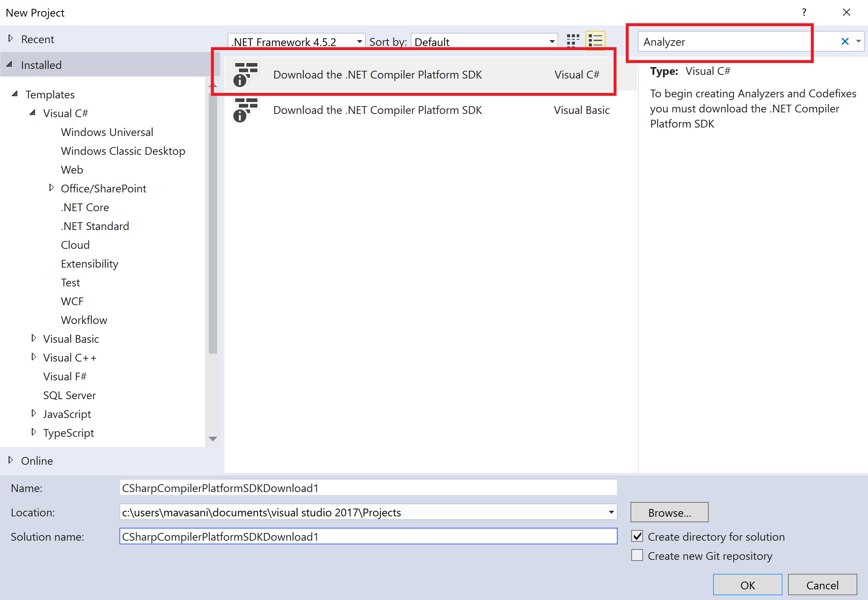Click the tree scrollbar up arrow

click(x=212, y=86)
